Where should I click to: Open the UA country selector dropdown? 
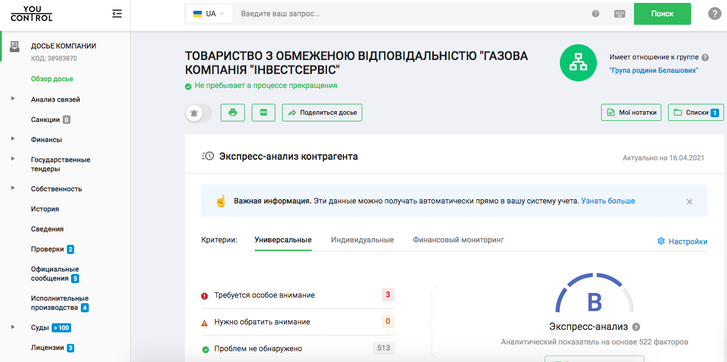pos(209,14)
